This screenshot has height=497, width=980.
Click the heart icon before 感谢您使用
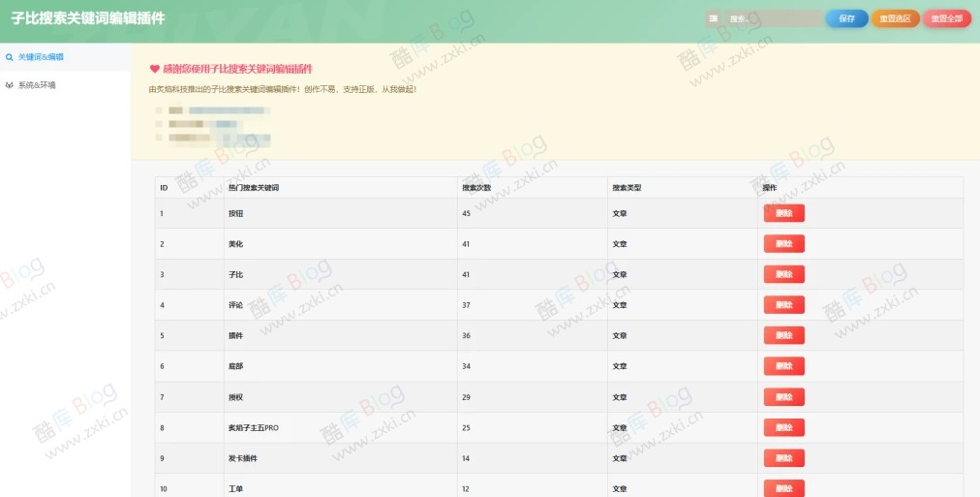(x=154, y=69)
